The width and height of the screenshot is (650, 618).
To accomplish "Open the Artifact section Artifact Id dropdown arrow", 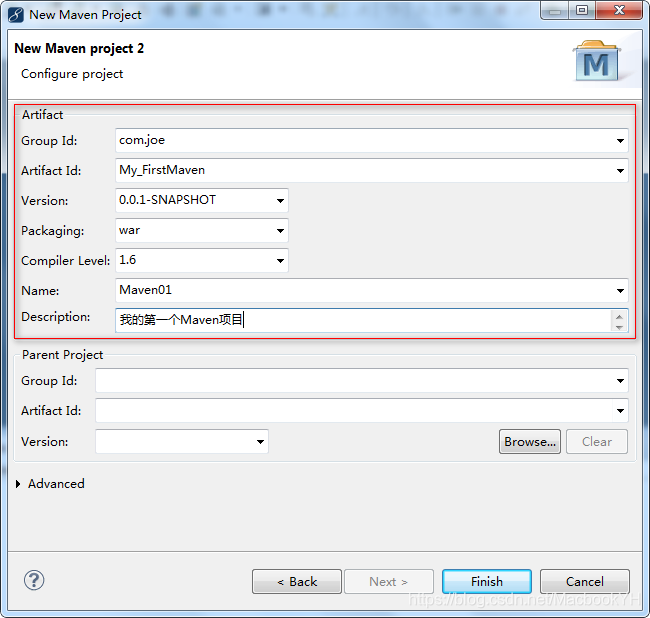I will pyautogui.click(x=620, y=170).
